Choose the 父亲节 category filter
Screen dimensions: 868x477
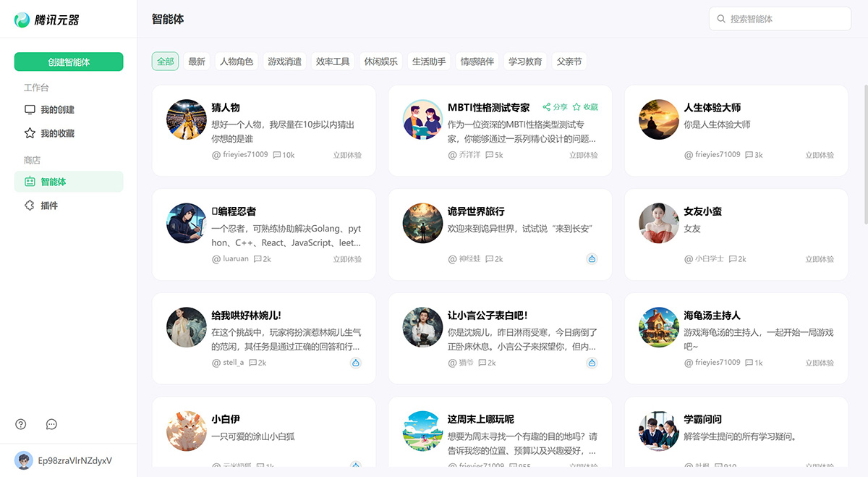569,62
